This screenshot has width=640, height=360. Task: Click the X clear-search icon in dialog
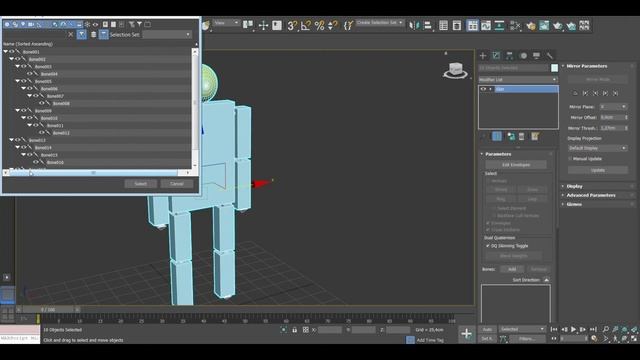pyautogui.click(x=70, y=35)
